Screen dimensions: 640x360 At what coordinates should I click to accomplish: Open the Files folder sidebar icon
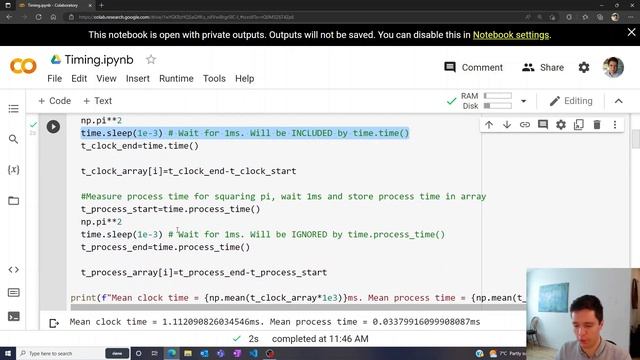point(13,200)
